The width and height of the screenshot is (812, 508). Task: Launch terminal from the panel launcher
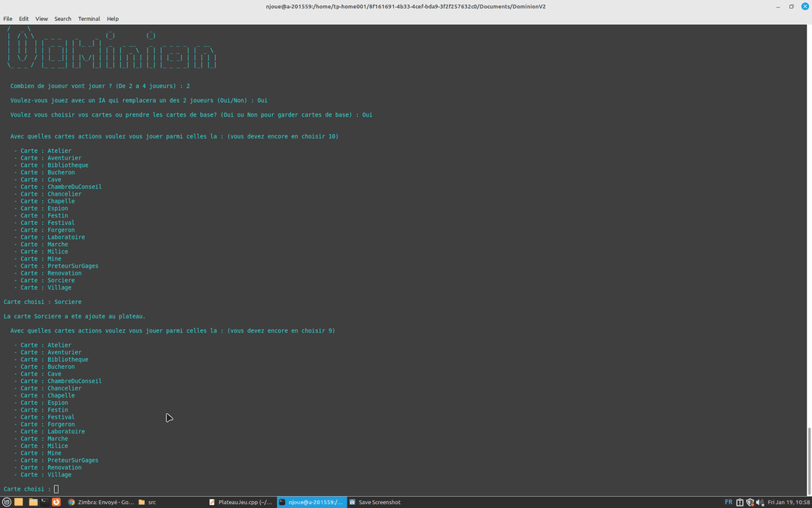click(x=44, y=502)
